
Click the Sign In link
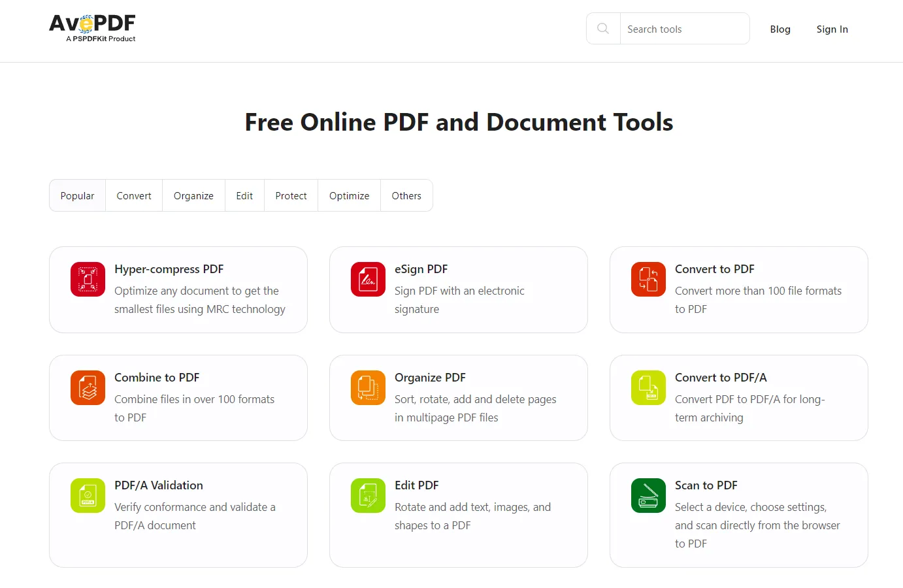832,29
